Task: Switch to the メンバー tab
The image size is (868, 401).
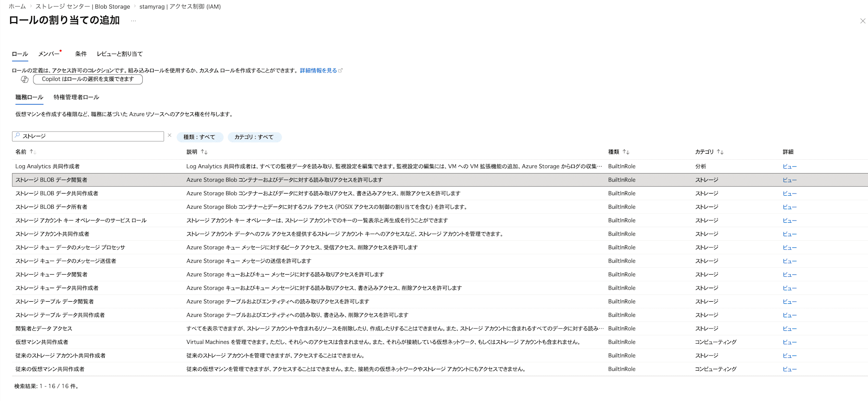Action: tap(49, 54)
